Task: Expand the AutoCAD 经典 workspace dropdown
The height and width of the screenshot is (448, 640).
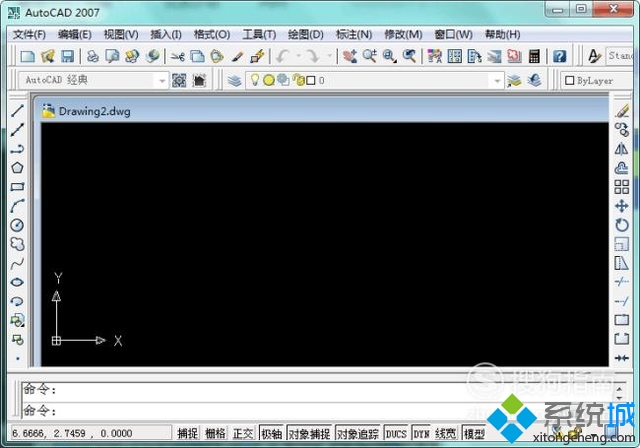Action: [x=162, y=81]
